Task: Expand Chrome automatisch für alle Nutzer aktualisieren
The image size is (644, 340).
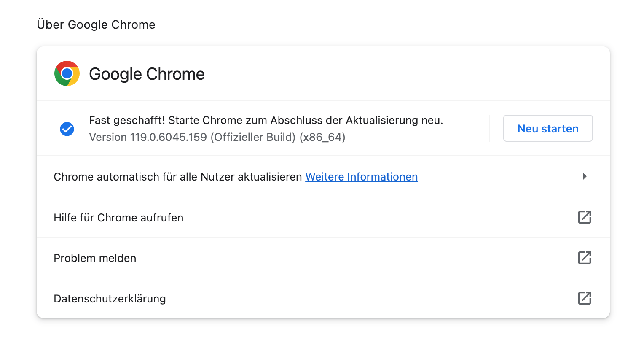Action: 585,177
